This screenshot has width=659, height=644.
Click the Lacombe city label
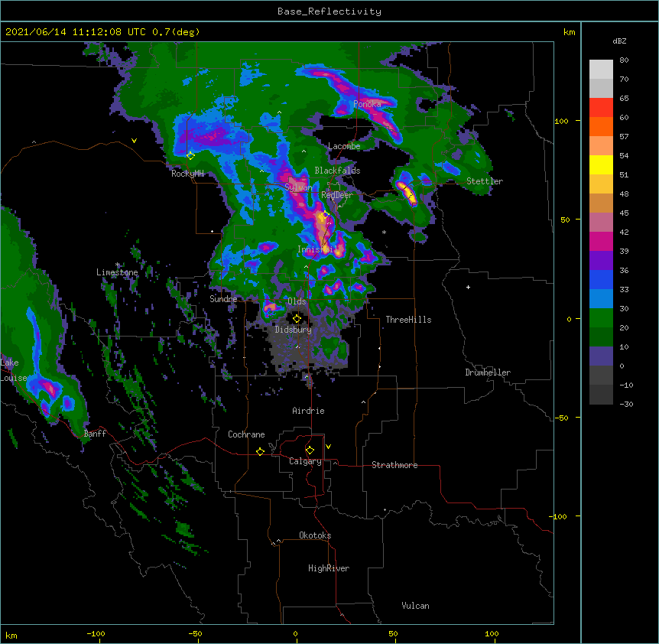point(344,146)
